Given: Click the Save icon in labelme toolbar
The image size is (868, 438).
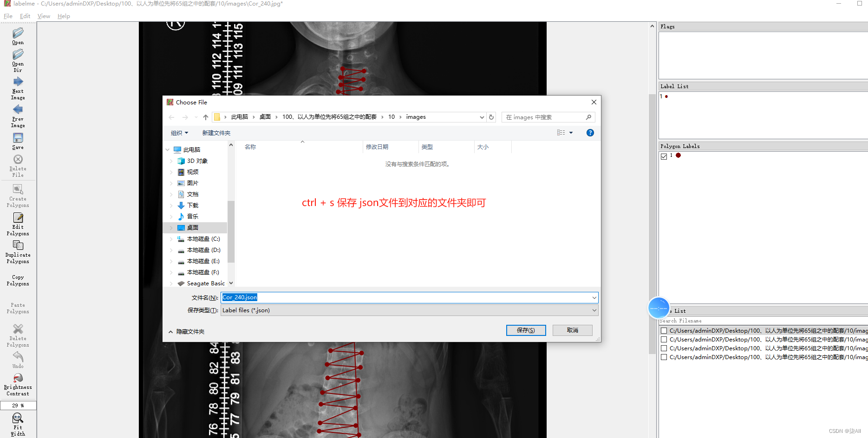Looking at the screenshot, I should pos(18,138).
